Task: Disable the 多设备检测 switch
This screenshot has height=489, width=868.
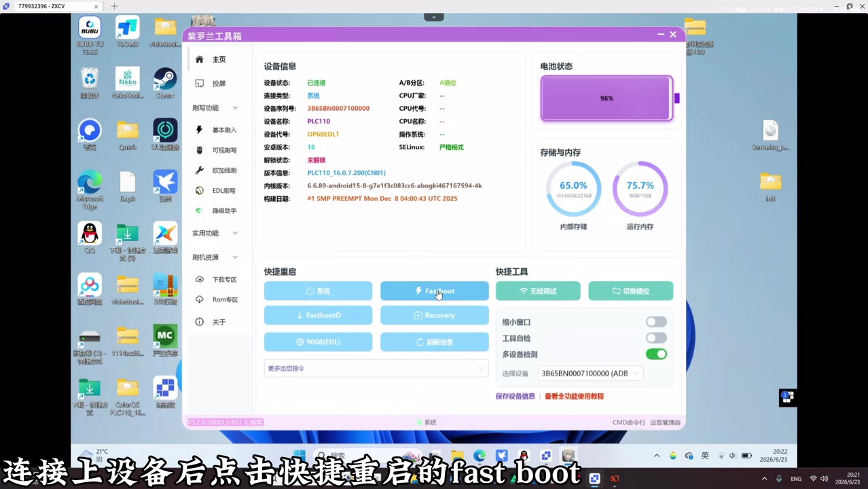Action: [x=656, y=355]
